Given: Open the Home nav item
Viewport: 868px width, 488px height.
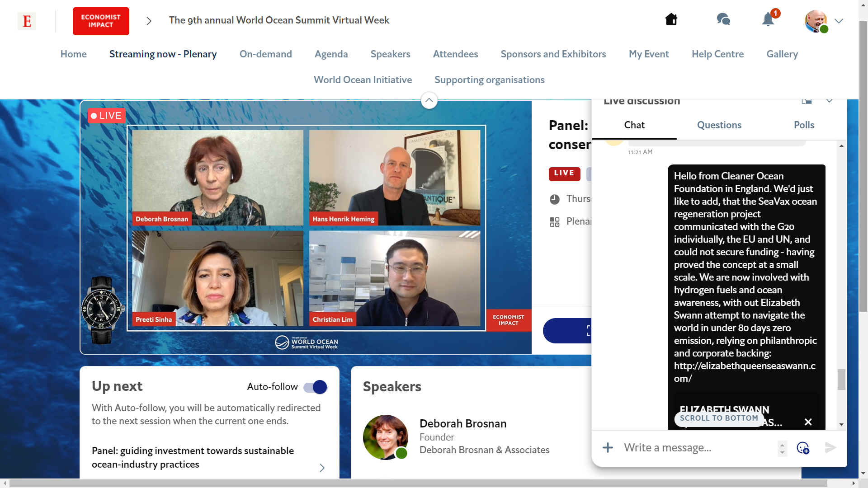Looking at the screenshot, I should pos(74,54).
